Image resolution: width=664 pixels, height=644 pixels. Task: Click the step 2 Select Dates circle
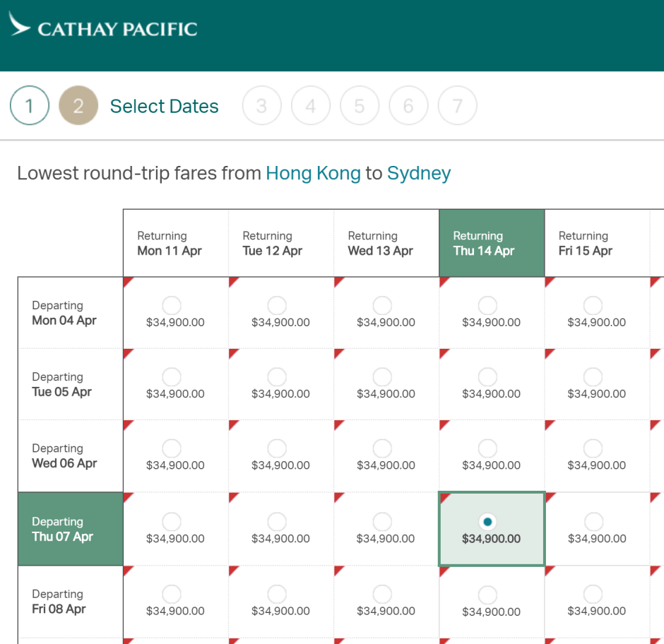click(x=78, y=106)
